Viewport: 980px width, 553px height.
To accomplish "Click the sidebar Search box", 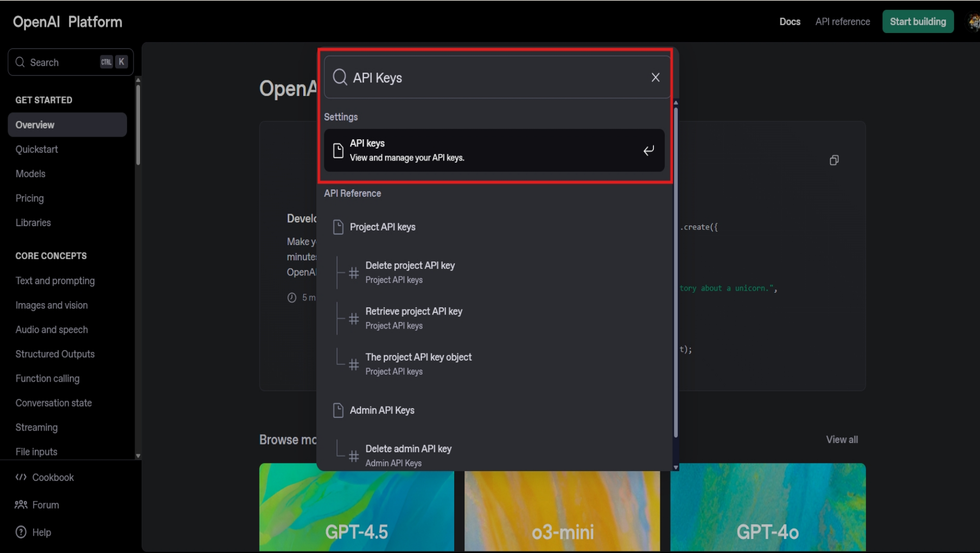I will [x=71, y=62].
